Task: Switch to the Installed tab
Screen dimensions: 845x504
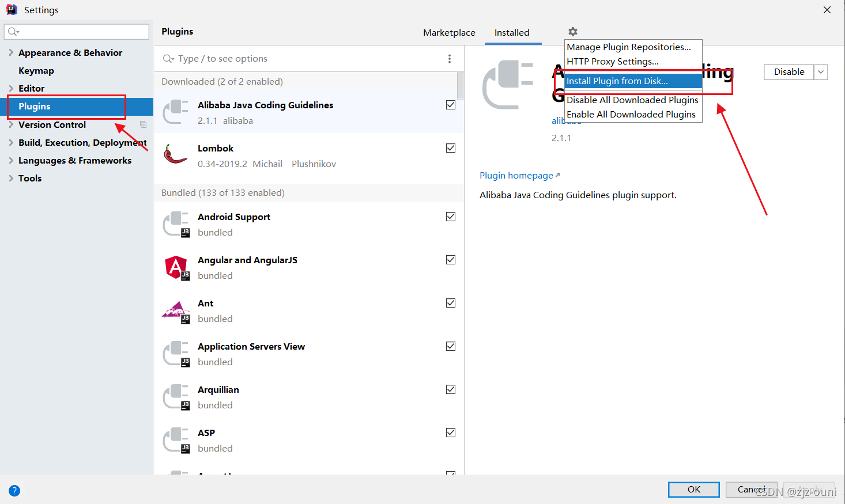Action: point(512,33)
